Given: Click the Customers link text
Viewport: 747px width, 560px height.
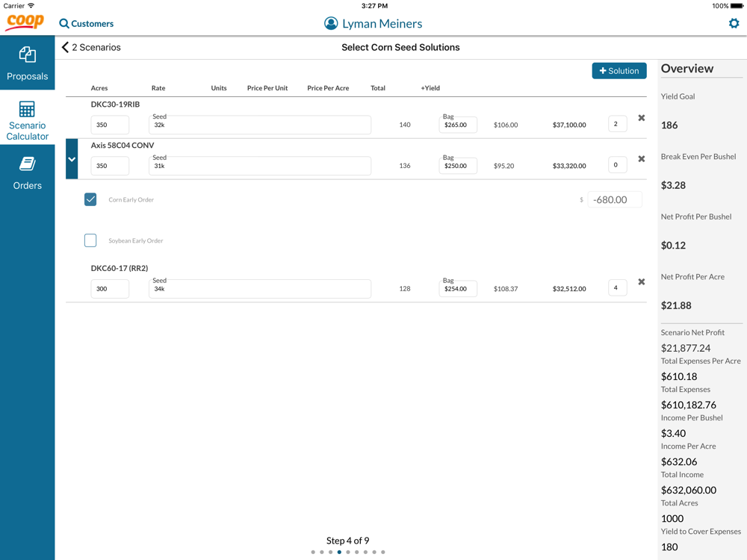Looking at the screenshot, I should [x=93, y=23].
